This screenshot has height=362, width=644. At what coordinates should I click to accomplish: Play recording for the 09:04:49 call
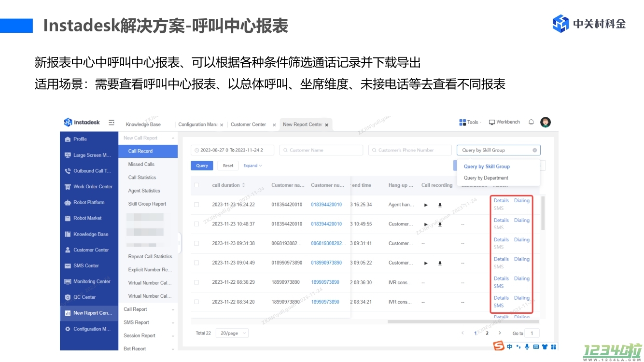click(x=426, y=263)
